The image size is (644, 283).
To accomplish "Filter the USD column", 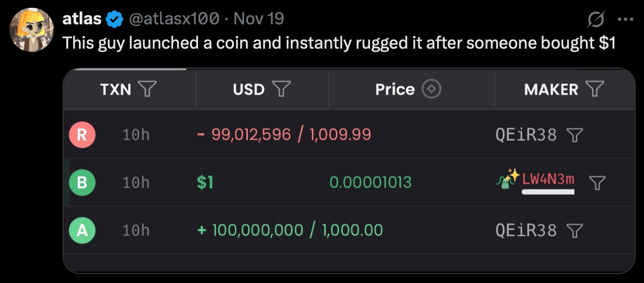I will 282,88.
